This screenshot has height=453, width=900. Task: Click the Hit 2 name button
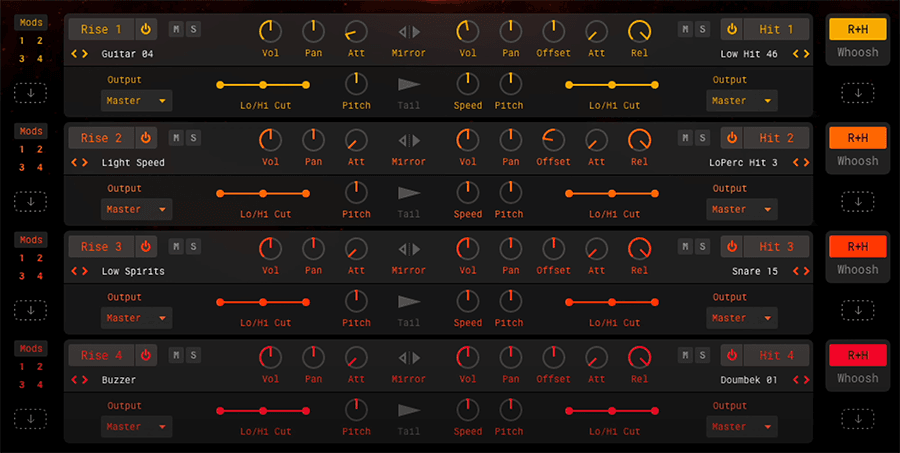(777, 138)
